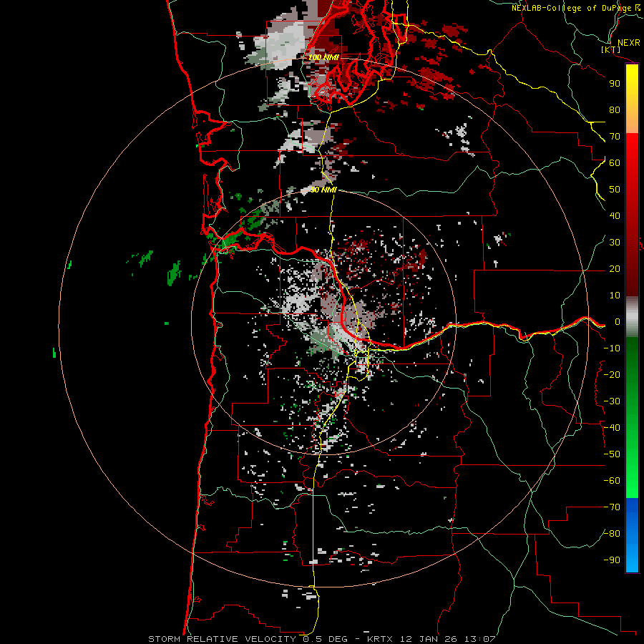The height and width of the screenshot is (644, 644).
Task: Click the -10 scale value
Action: click(612, 348)
